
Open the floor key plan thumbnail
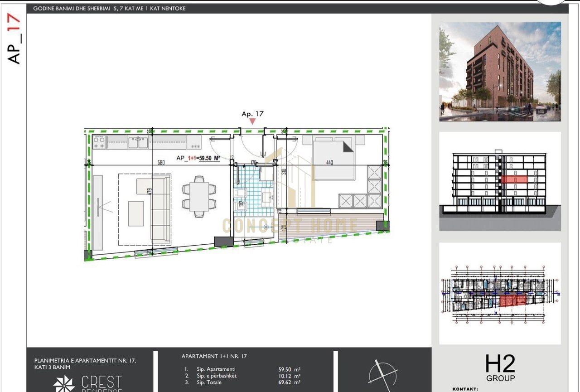point(500,293)
